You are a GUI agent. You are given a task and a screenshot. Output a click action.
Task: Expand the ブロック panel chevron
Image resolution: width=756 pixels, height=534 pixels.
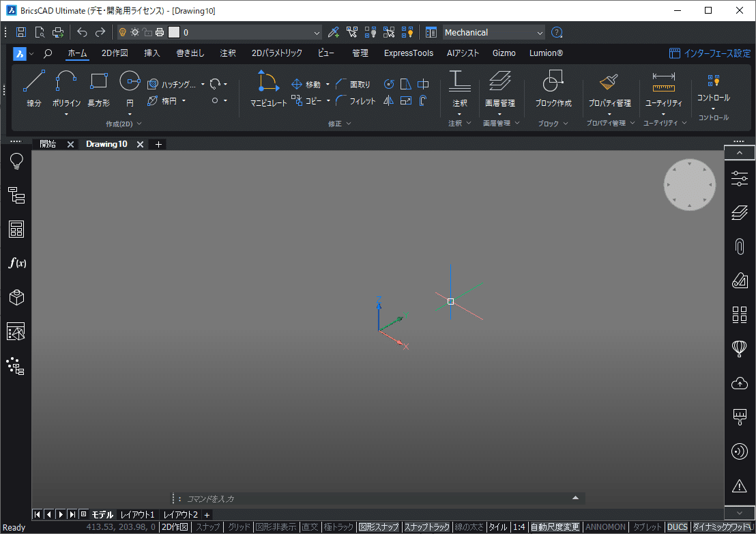coord(566,124)
